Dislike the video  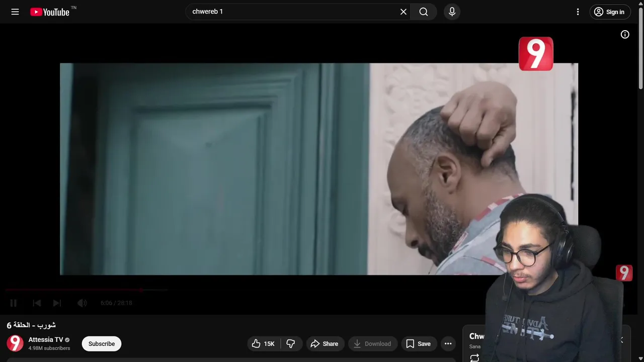pyautogui.click(x=291, y=344)
